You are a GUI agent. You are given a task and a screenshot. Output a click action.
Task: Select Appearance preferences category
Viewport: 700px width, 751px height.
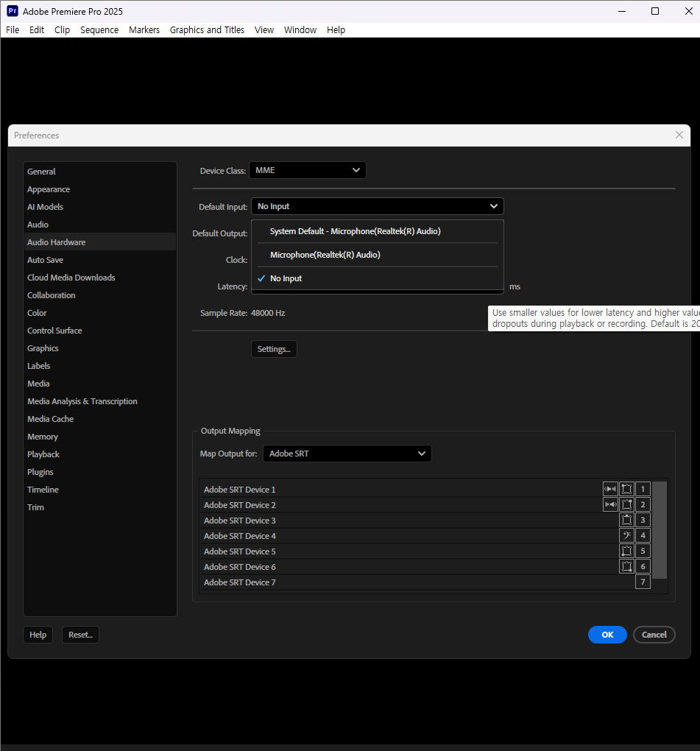tap(99, 189)
